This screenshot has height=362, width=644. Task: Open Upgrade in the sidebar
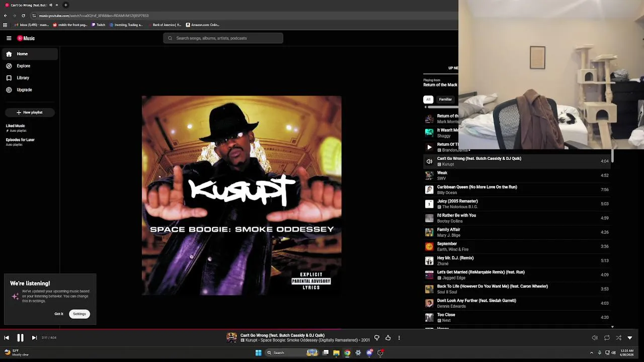click(29, 90)
